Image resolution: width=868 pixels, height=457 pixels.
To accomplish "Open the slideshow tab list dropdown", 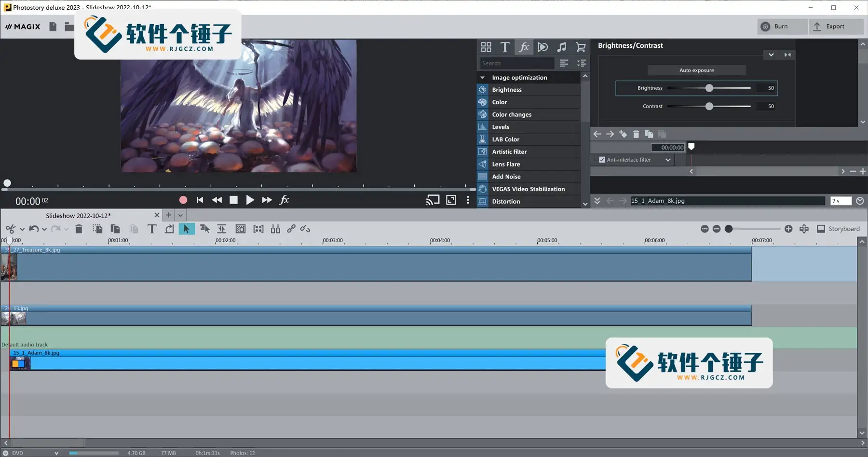I will tap(180, 215).
